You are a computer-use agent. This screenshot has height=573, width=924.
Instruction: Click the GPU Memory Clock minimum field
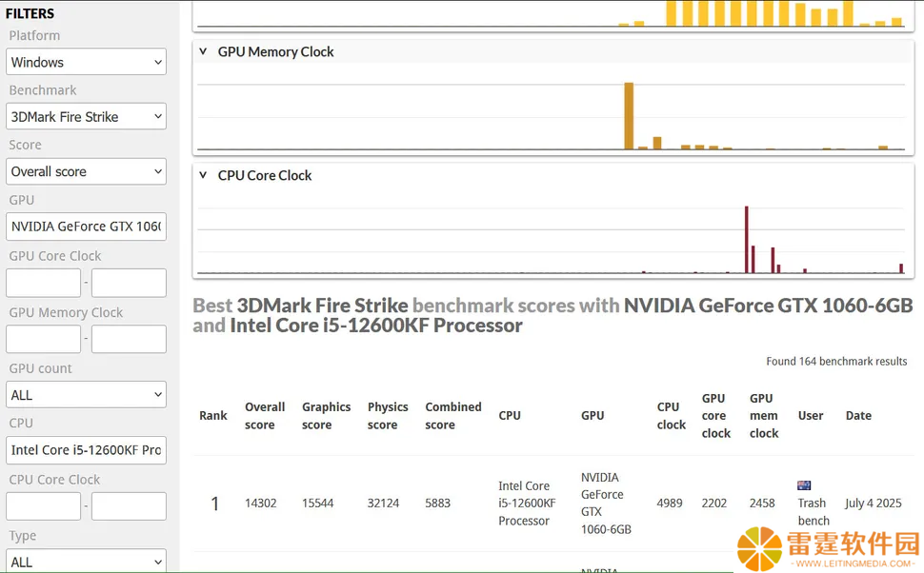click(x=43, y=339)
